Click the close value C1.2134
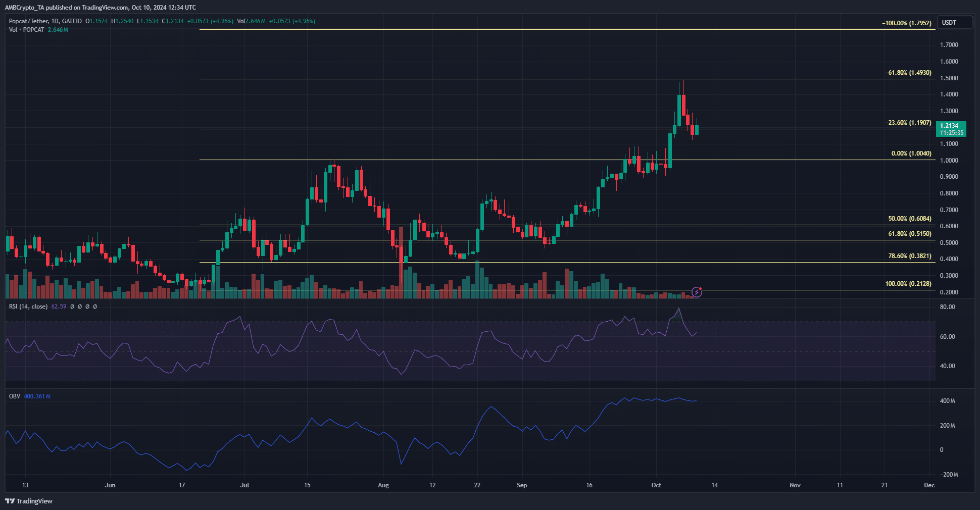Viewport: 980px width, 510px height. point(173,21)
